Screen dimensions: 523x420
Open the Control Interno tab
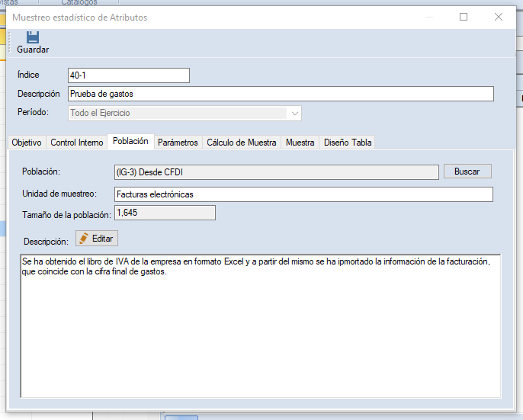[76, 143]
